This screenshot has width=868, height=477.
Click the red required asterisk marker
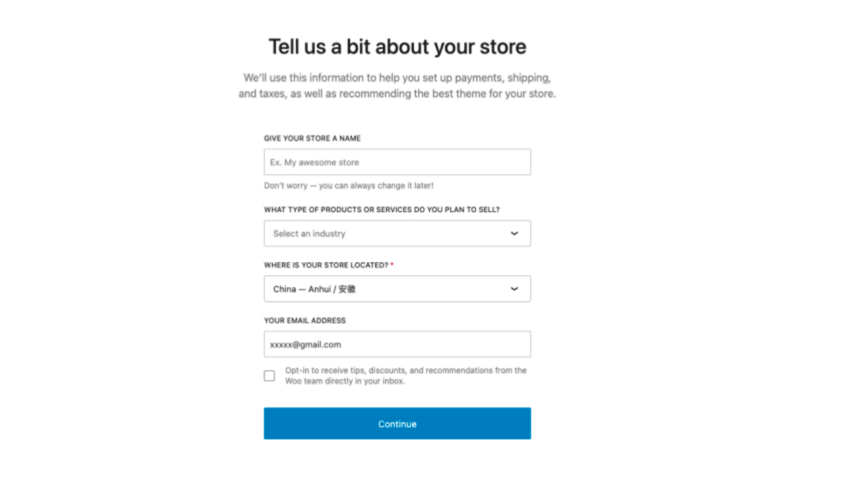(x=392, y=265)
